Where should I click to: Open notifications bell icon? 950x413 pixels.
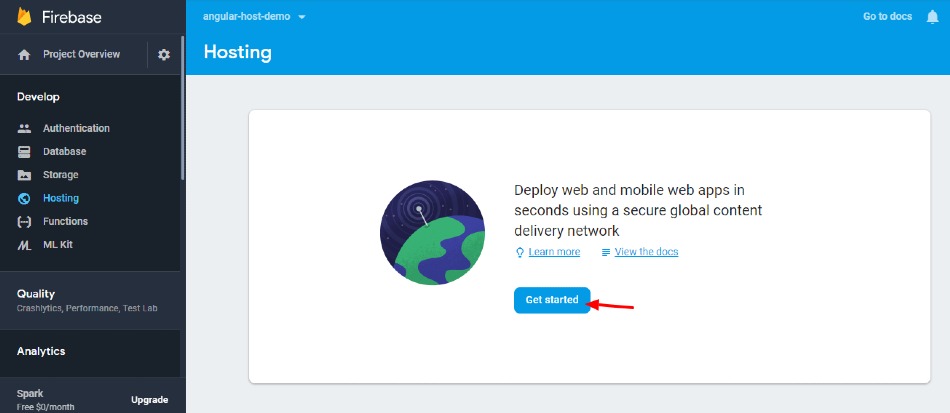932,17
